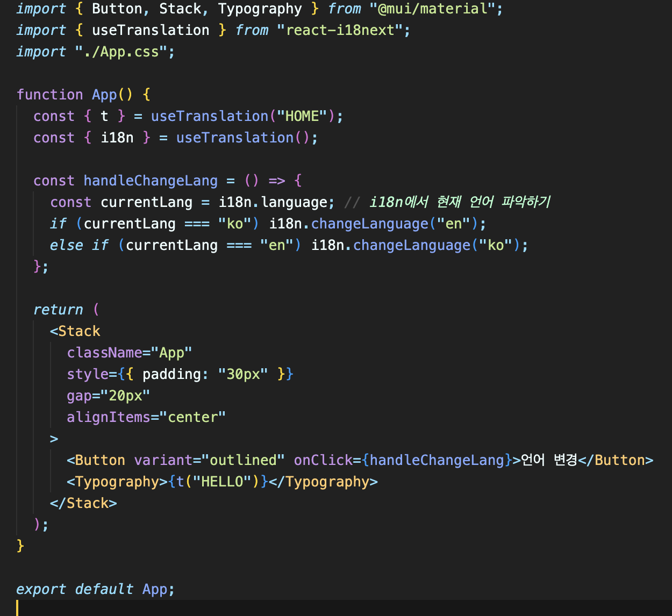Click handleChangeLang in its const declaration

tap(151, 181)
